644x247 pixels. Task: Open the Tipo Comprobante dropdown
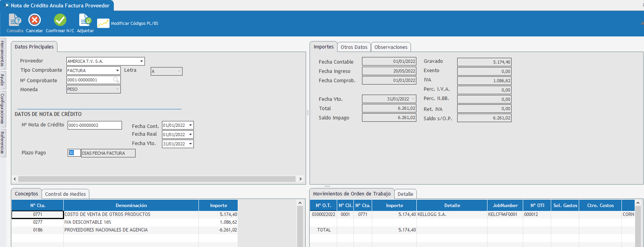117,71
